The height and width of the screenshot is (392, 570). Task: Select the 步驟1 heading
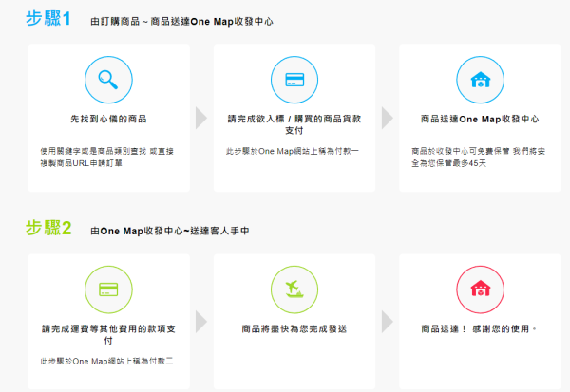[x=47, y=19]
